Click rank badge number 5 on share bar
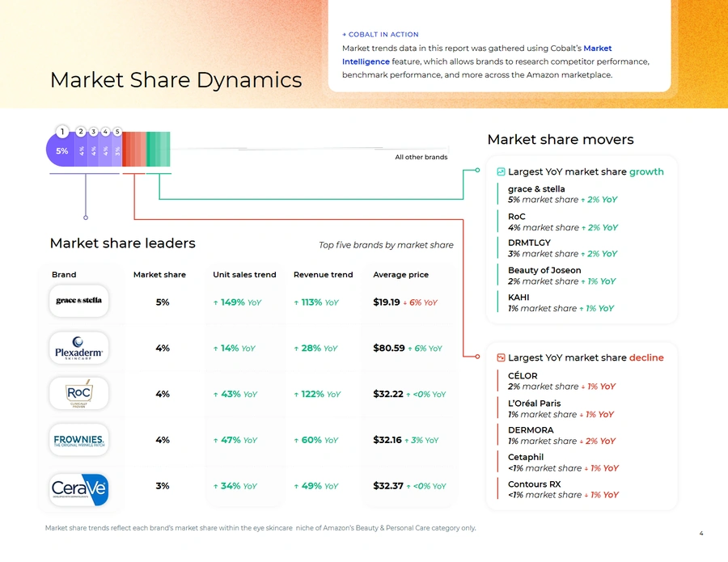 (117, 132)
